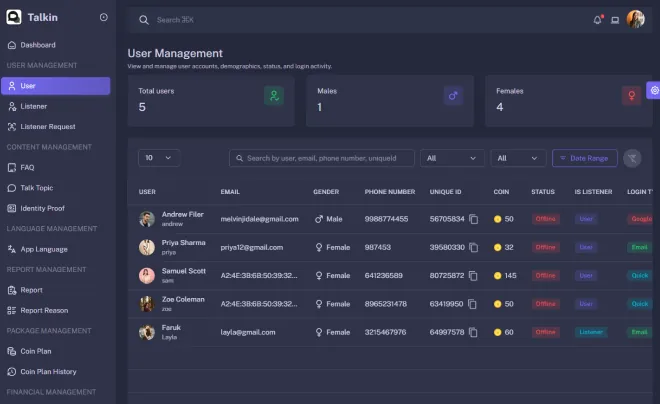660x404 pixels.
Task: Open Coin Plan page
Action: (x=56, y=351)
